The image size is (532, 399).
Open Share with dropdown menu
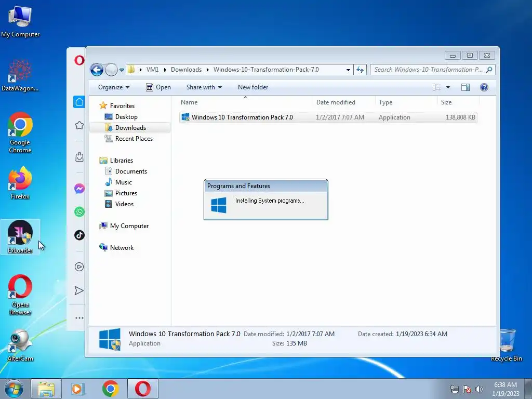[x=204, y=87]
